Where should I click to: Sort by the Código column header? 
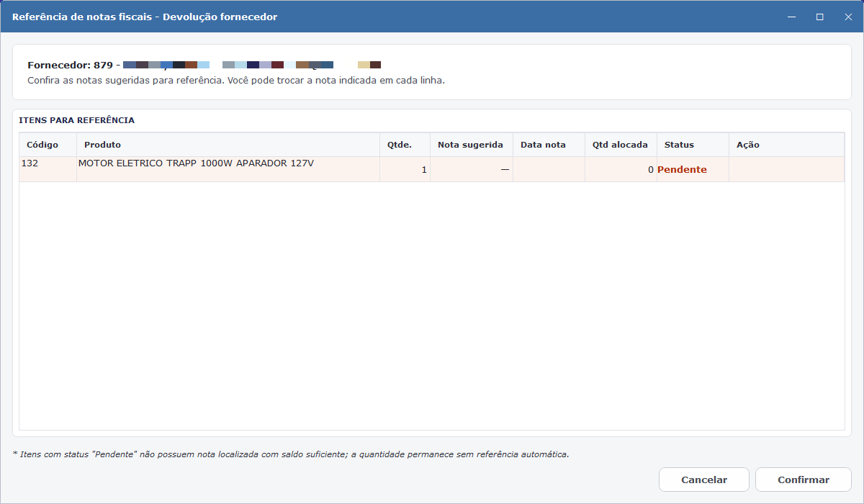(x=48, y=145)
